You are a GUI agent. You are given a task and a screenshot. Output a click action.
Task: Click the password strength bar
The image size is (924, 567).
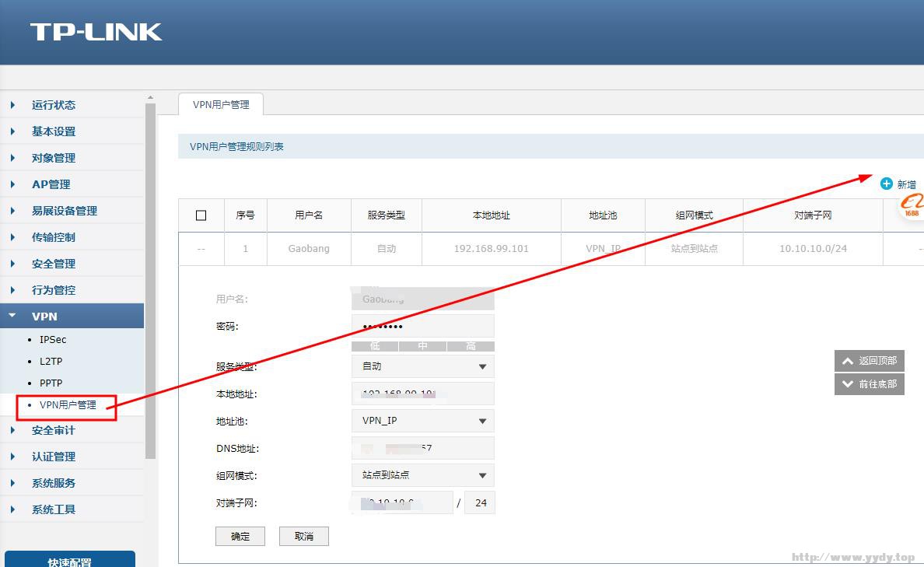coord(422,346)
